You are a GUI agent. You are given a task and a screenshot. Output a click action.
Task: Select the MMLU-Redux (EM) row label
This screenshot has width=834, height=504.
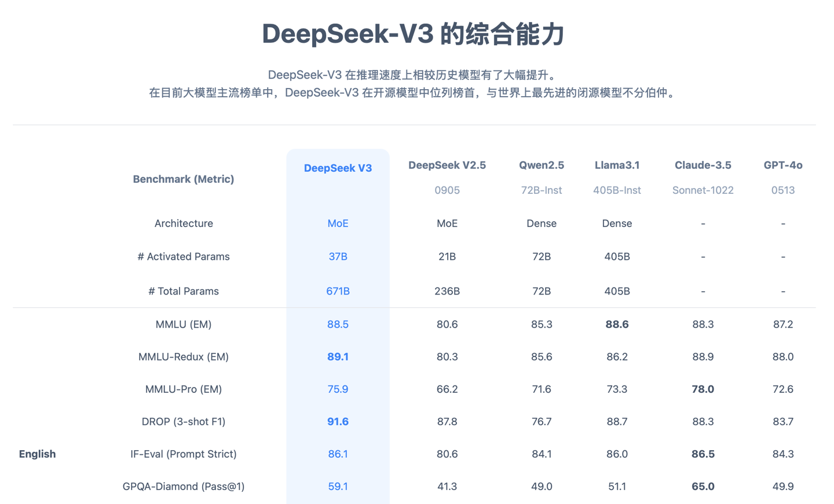[183, 357]
